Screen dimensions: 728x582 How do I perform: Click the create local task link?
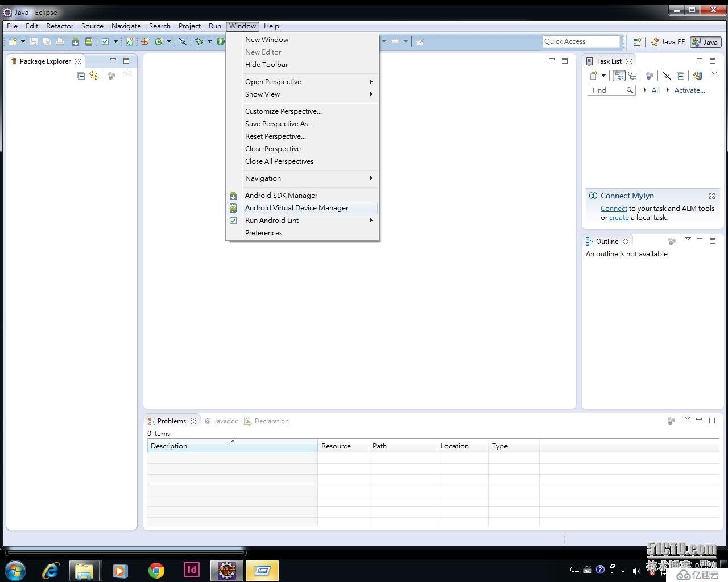[619, 218]
